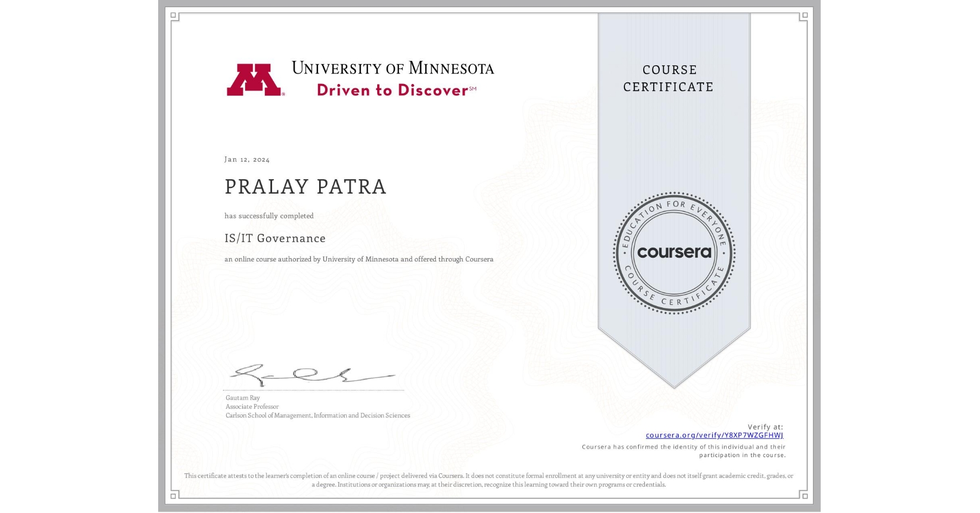This screenshot has height=513, width=980.
Task: Click the Verify at label
Action: pyautogui.click(x=765, y=426)
